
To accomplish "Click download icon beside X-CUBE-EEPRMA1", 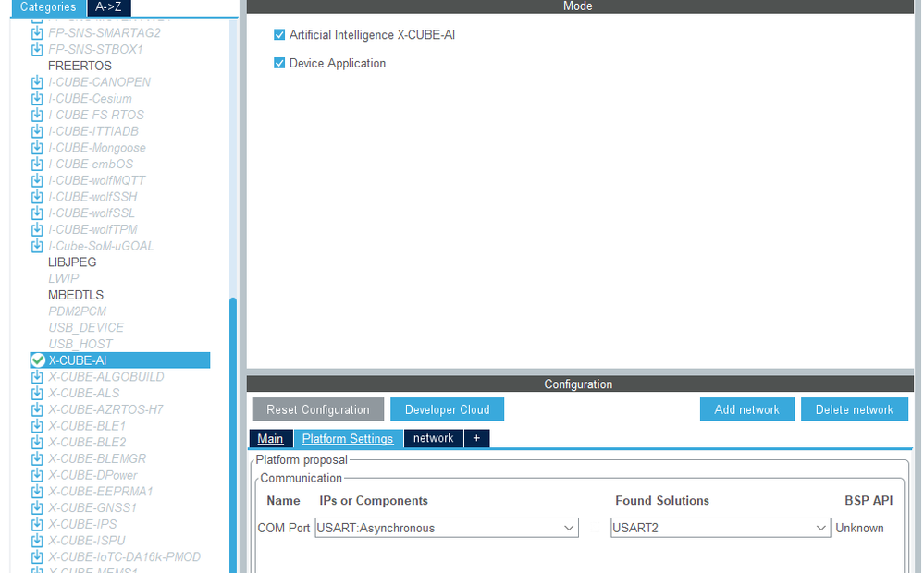I will click(x=37, y=491).
